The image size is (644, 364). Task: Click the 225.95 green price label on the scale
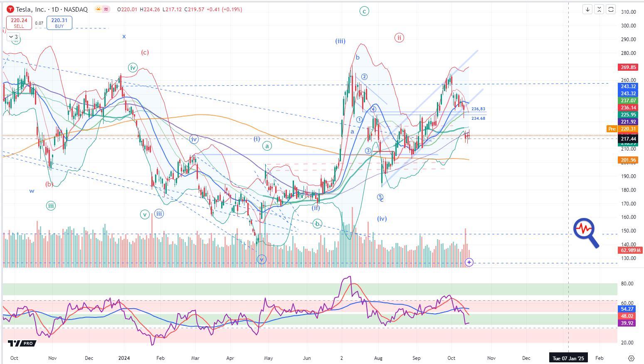(628, 115)
